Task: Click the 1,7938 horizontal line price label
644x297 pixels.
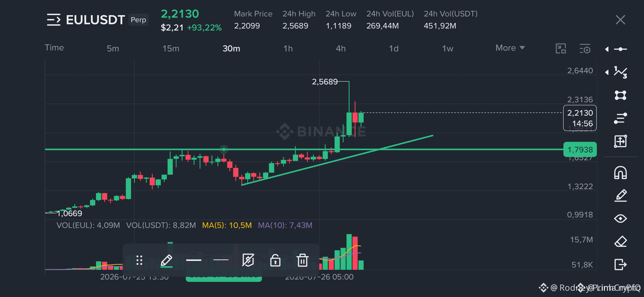Action: click(x=580, y=150)
